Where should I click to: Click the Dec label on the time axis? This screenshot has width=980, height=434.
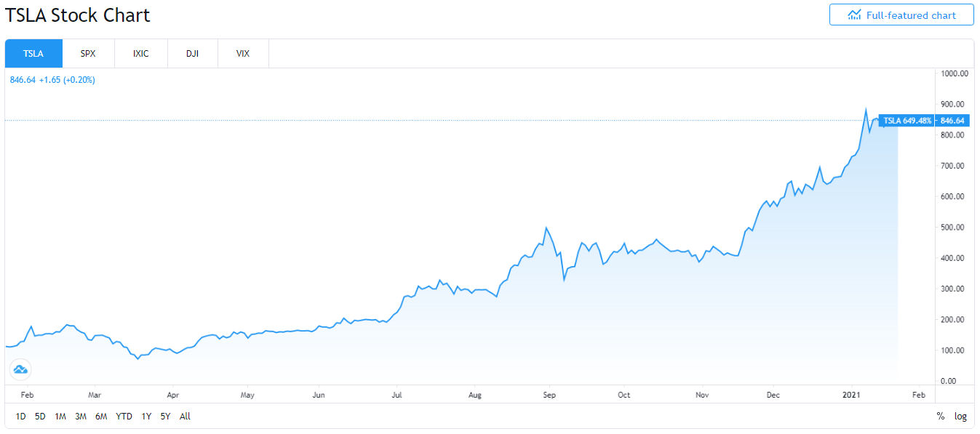click(x=773, y=395)
